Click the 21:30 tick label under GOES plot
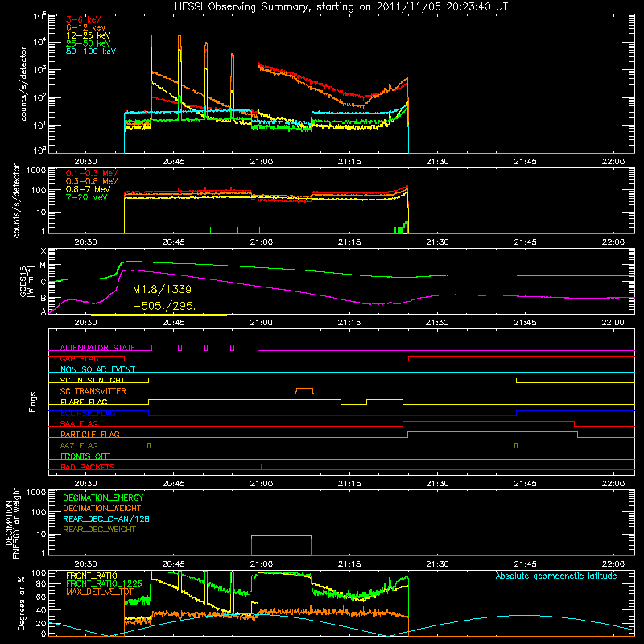The image size is (644, 644). (437, 323)
